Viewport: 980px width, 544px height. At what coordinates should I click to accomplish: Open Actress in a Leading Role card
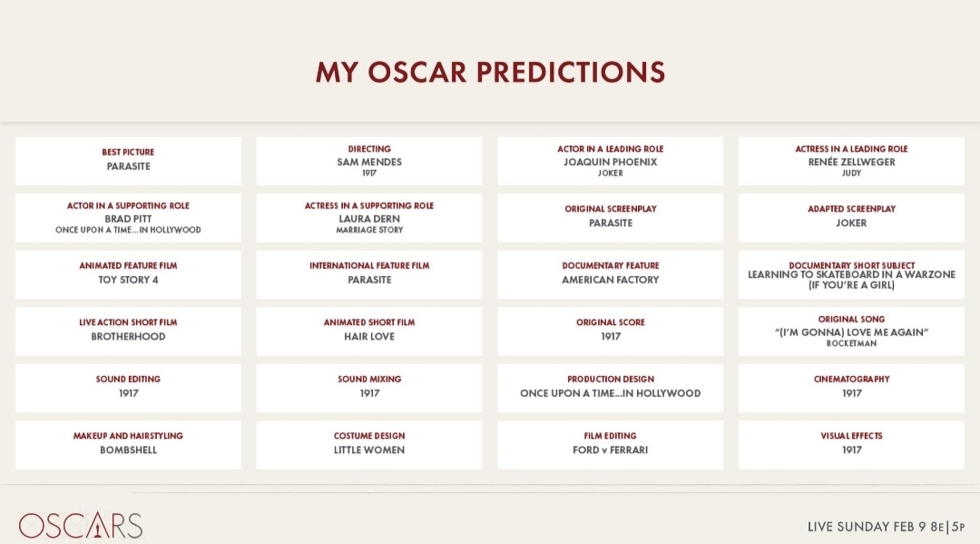pos(851,161)
